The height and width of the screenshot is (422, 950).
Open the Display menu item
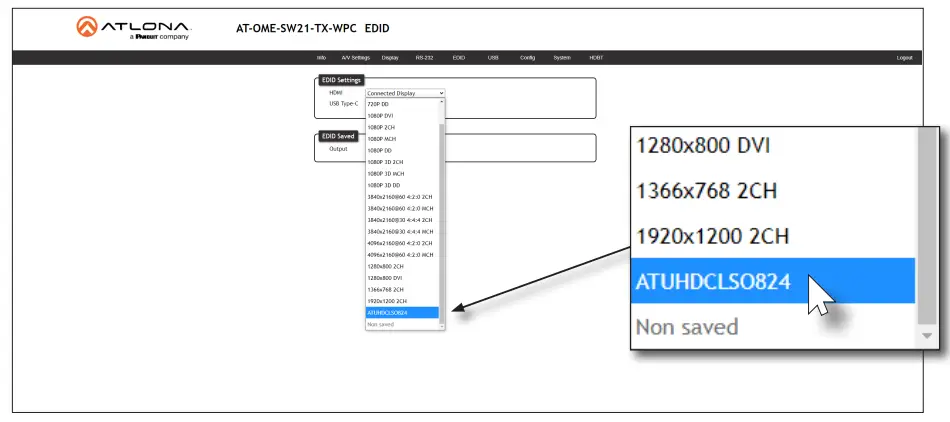(x=390, y=58)
